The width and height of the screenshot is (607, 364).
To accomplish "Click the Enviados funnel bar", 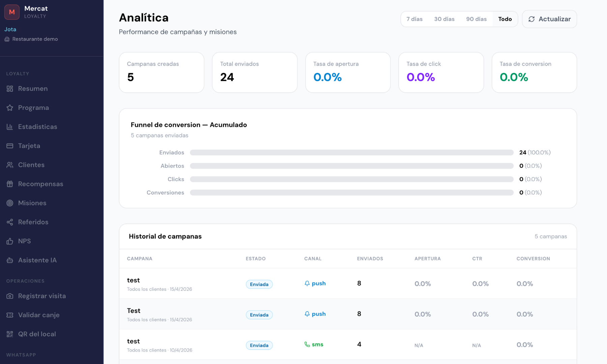I will [352, 153].
